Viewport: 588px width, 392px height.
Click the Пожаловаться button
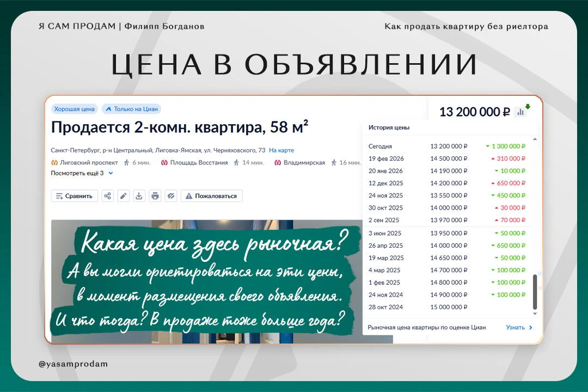pos(211,196)
